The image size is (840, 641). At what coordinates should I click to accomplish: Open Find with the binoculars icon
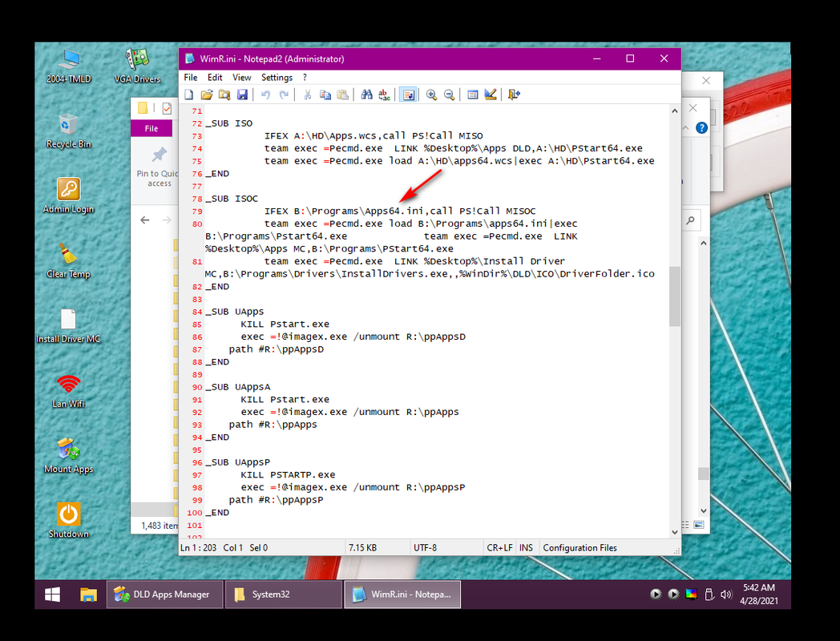click(366, 95)
